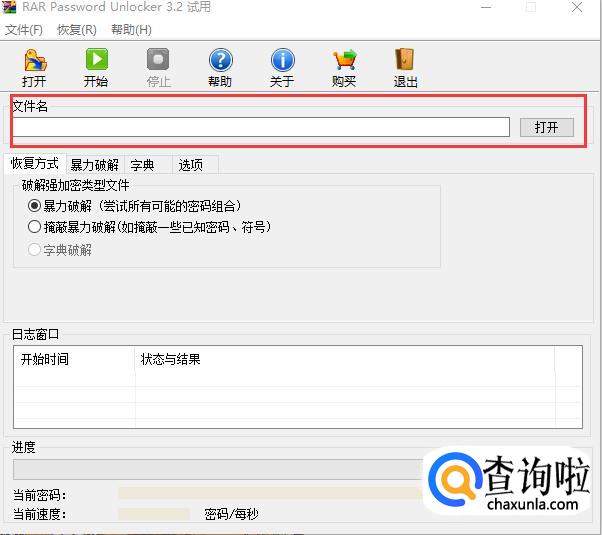Switch to the 恢复方式 tab
The width and height of the screenshot is (602, 535).
pos(35,164)
